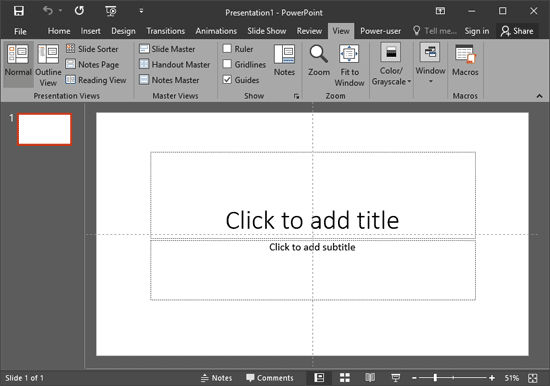Open Macros
The width and height of the screenshot is (550, 386).
(x=465, y=60)
